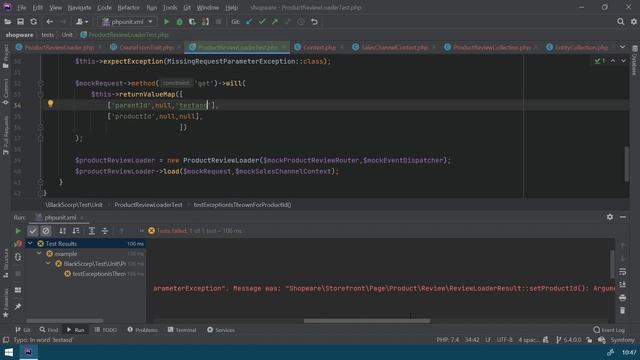Switch to the Context.php editor tab
Viewport: 640px width, 360px height.
tap(320, 47)
